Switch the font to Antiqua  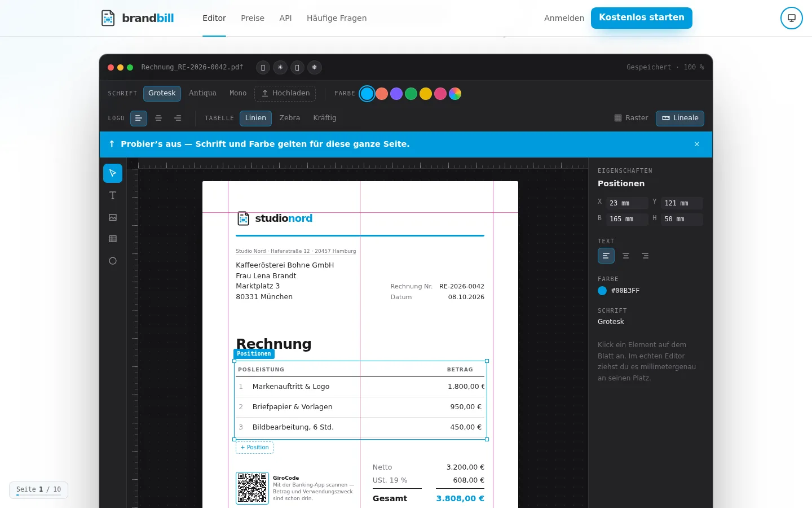click(202, 93)
